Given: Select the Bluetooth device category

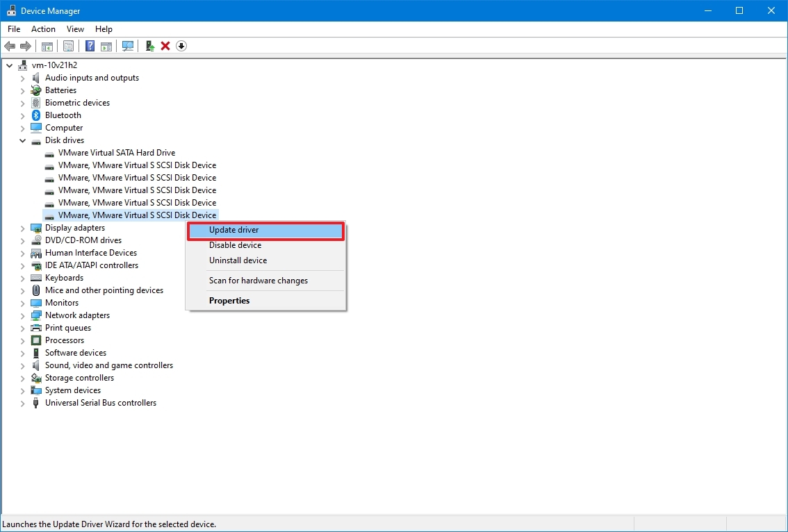Looking at the screenshot, I should (63, 115).
